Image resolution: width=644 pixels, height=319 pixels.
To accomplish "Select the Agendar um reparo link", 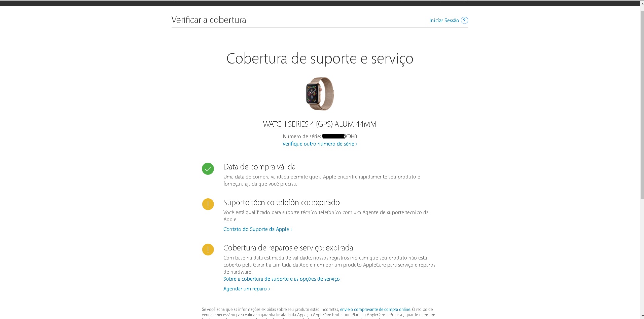I will 247,289.
